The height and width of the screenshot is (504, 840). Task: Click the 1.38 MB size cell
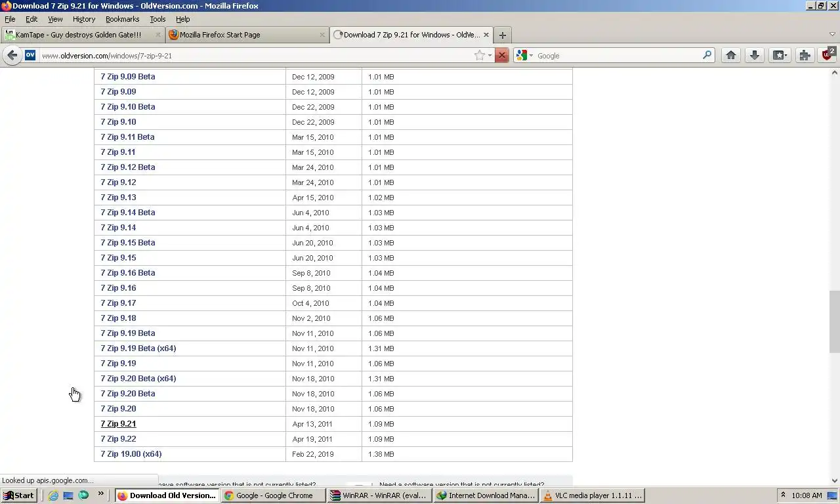[x=381, y=454]
